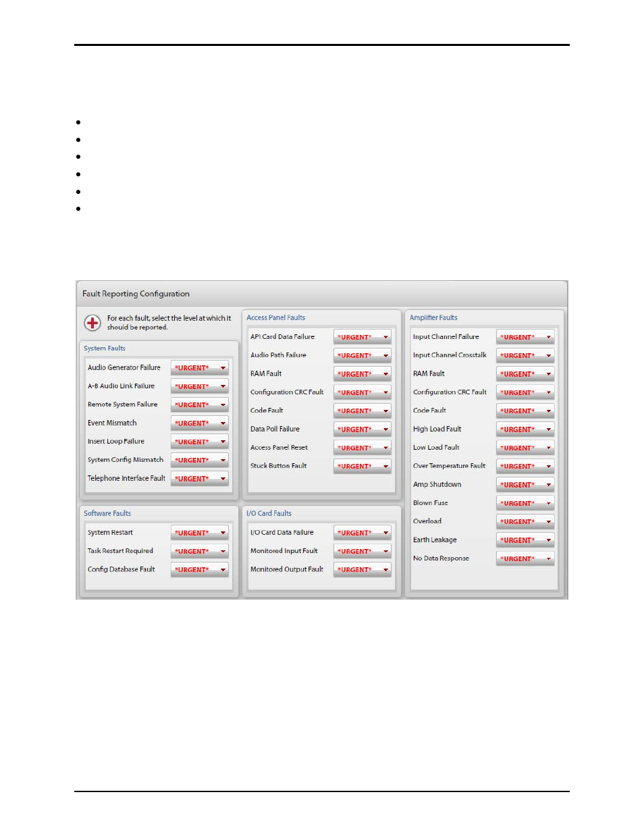This screenshot has width=644, height=834.
Task: Open Amp Shutdown level dropdown
Action: (x=525, y=485)
